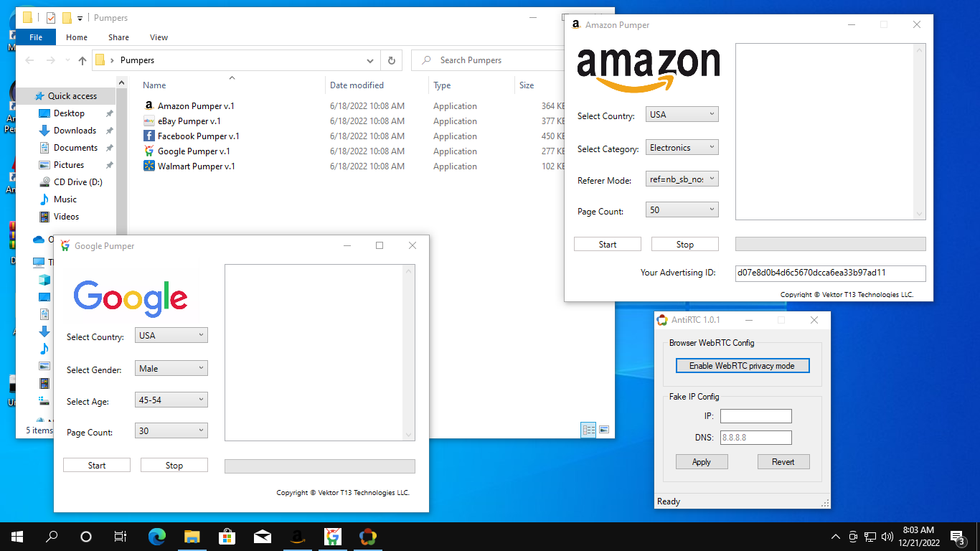Go forward using Explorer's Forward arrow
This screenshot has height=551, width=980.
click(x=51, y=60)
